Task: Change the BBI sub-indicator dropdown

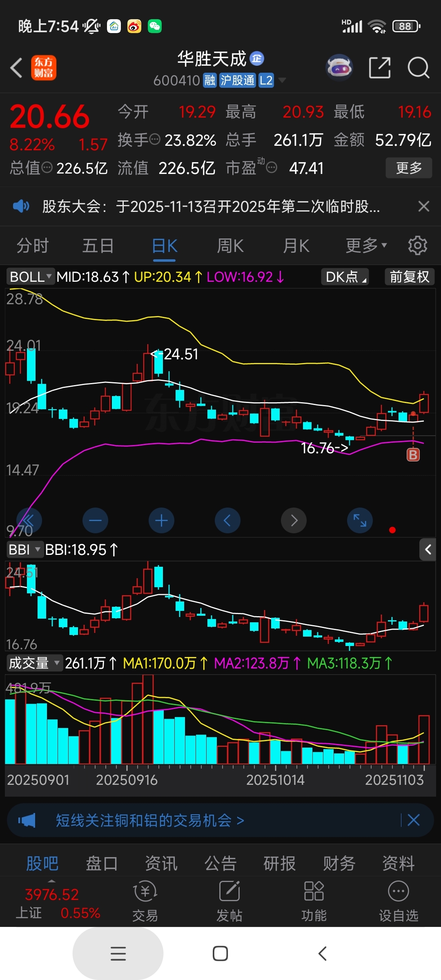Action: coord(25,550)
